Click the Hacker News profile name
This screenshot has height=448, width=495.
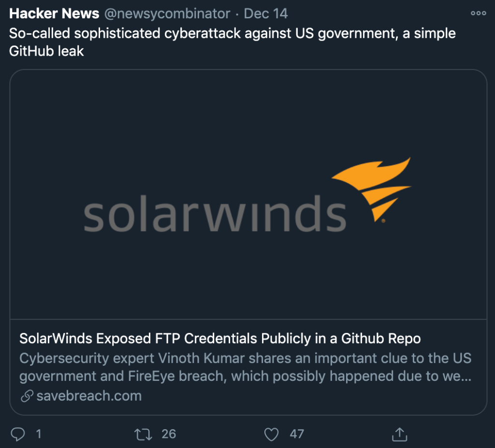[53, 13]
